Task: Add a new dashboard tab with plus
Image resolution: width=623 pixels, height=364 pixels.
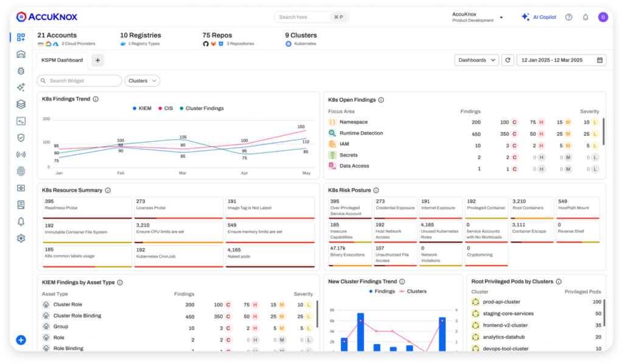Action: 97,60
